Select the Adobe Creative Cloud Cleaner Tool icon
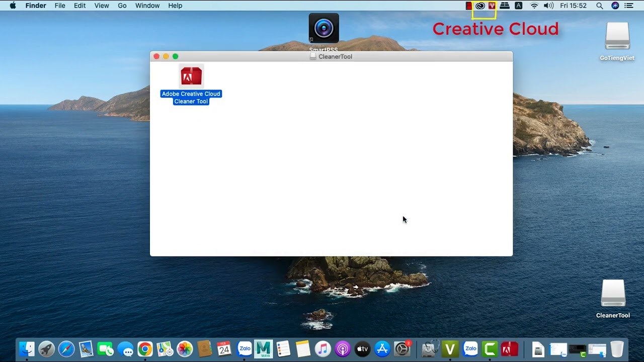The width and height of the screenshot is (644, 362). click(191, 76)
